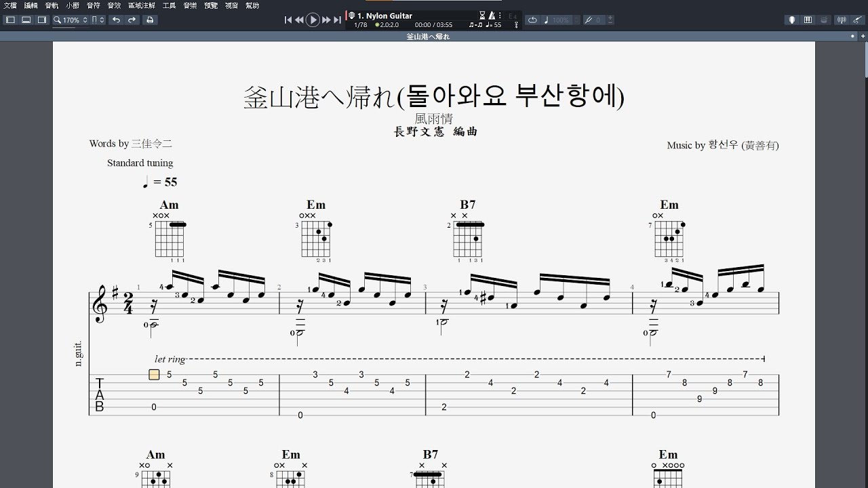Click the magnifier zoom icon

coord(58,20)
